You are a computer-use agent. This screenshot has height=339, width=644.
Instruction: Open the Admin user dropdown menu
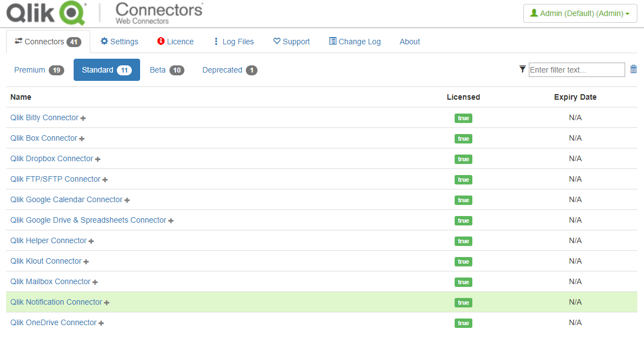point(580,13)
